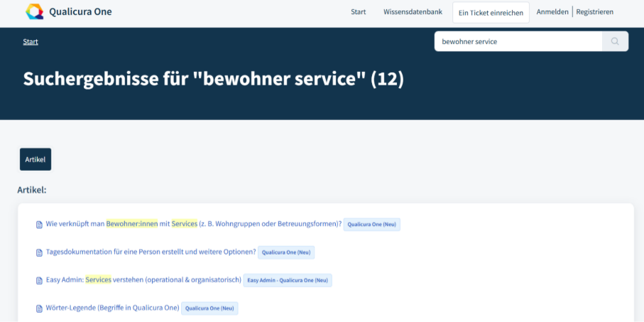Click 'Qualicura One (Neu)' tag on Bewohner:innen article
The image size is (644, 322).
coord(371,225)
